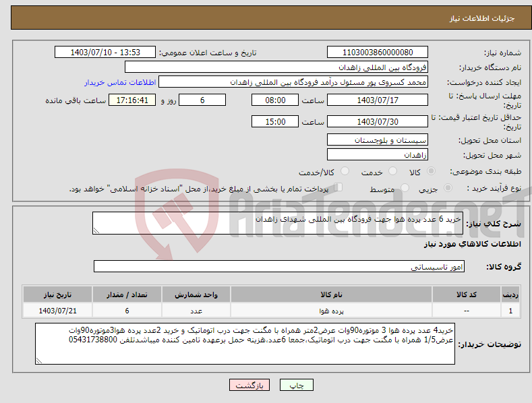This screenshot has width=532, height=403.
Task: Click the province field سیستان و بلوچستان
Action: (x=378, y=139)
